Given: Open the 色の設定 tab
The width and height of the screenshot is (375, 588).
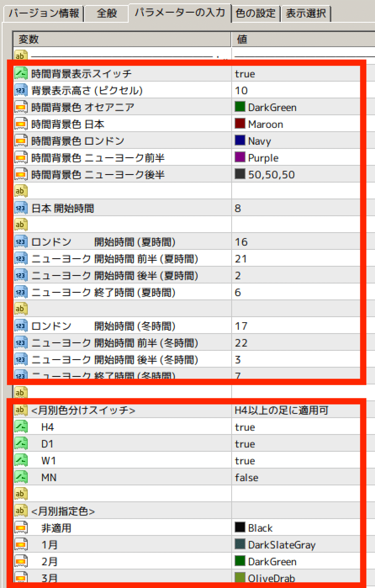Looking at the screenshot, I should pyautogui.click(x=256, y=13).
